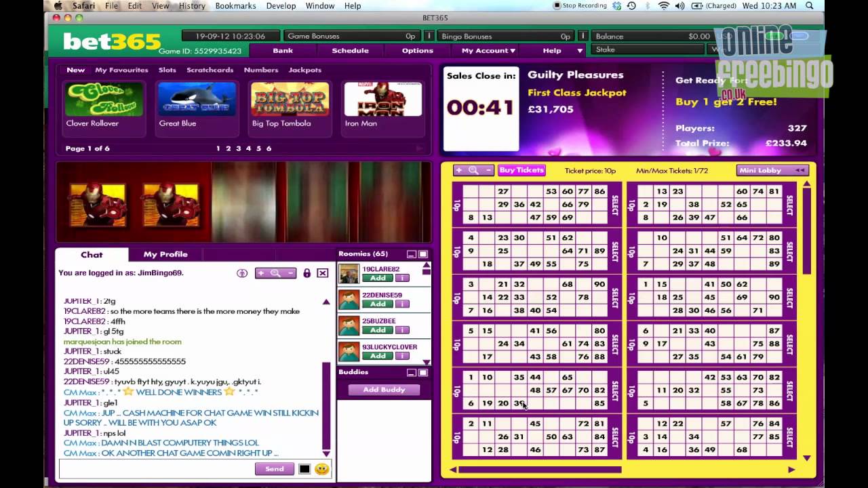Open Safari's Bookmarks menu
The height and width of the screenshot is (488, 868).
235,5
